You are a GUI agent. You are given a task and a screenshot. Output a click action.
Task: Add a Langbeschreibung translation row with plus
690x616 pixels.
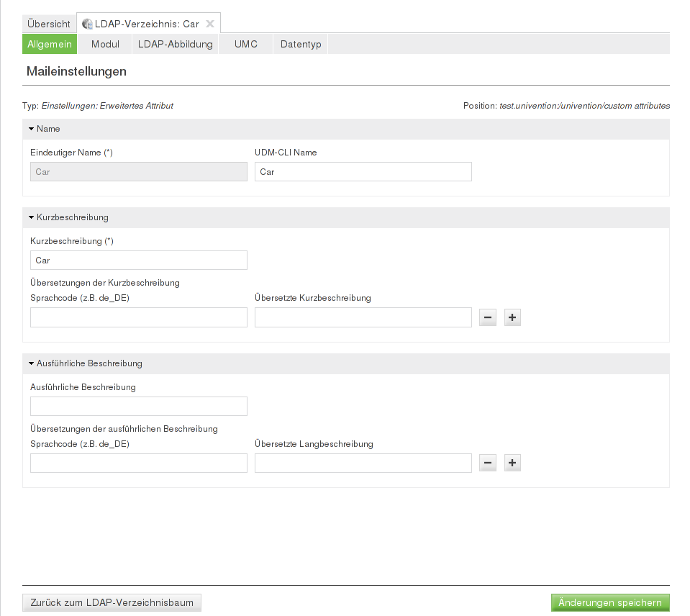coord(512,463)
